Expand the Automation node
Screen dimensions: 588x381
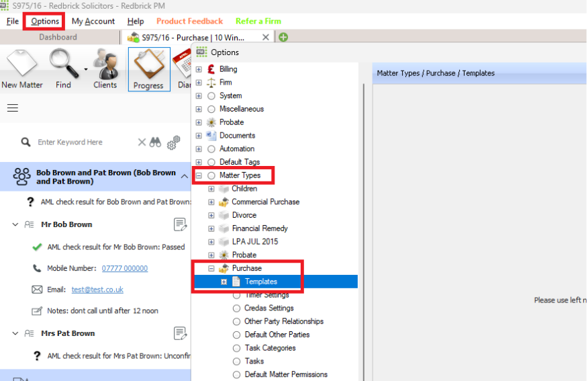tap(199, 149)
